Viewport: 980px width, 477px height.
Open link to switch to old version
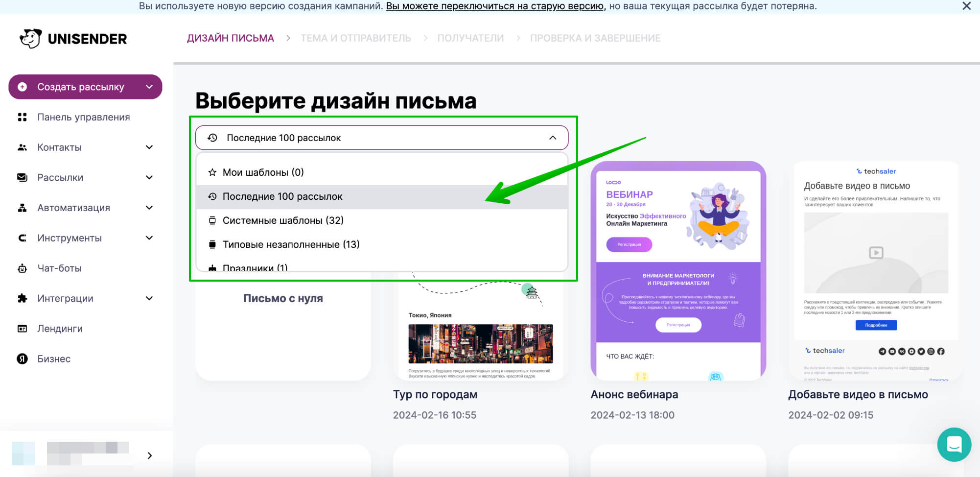pos(495,6)
